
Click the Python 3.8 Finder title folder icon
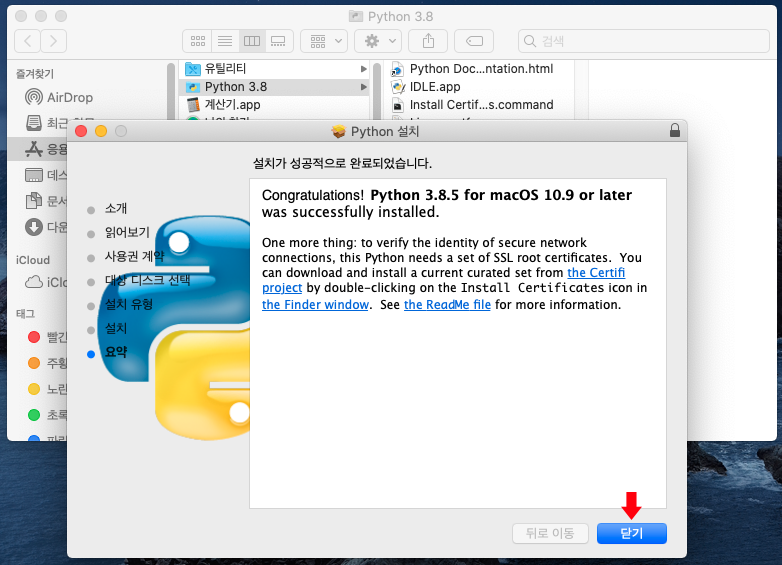(356, 16)
